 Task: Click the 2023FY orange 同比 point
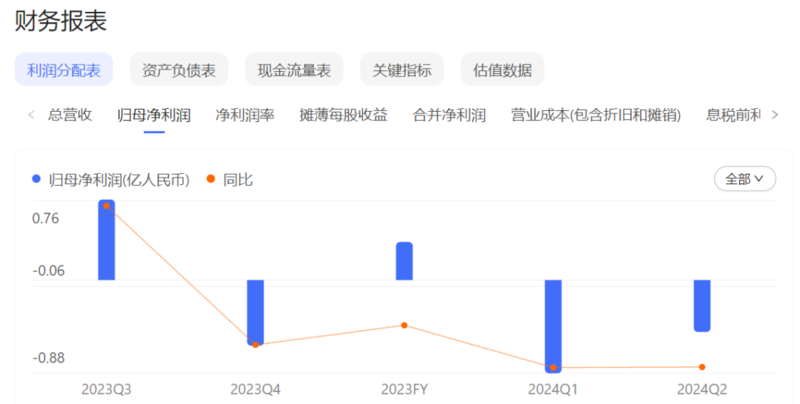(404, 325)
